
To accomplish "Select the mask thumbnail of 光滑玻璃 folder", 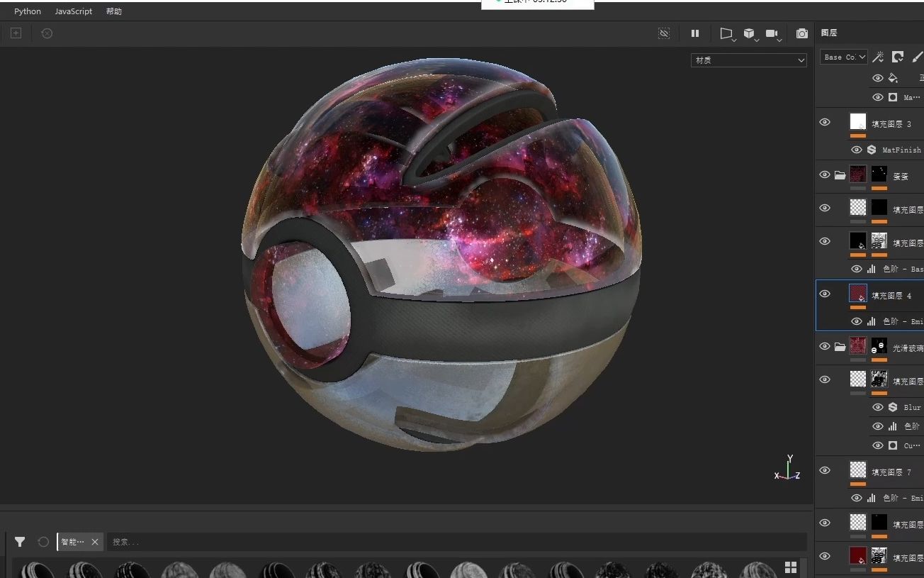I will point(879,345).
